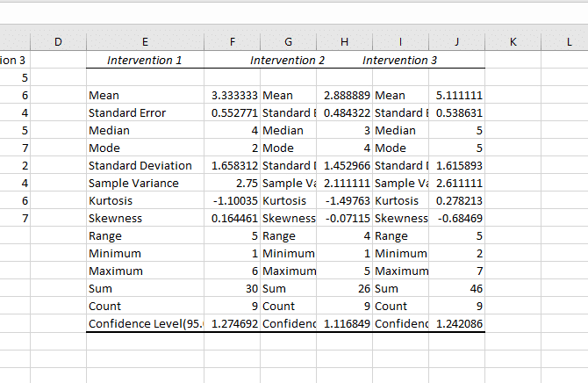This screenshot has width=588, height=383.
Task: Select column K header
Action: pyautogui.click(x=513, y=41)
